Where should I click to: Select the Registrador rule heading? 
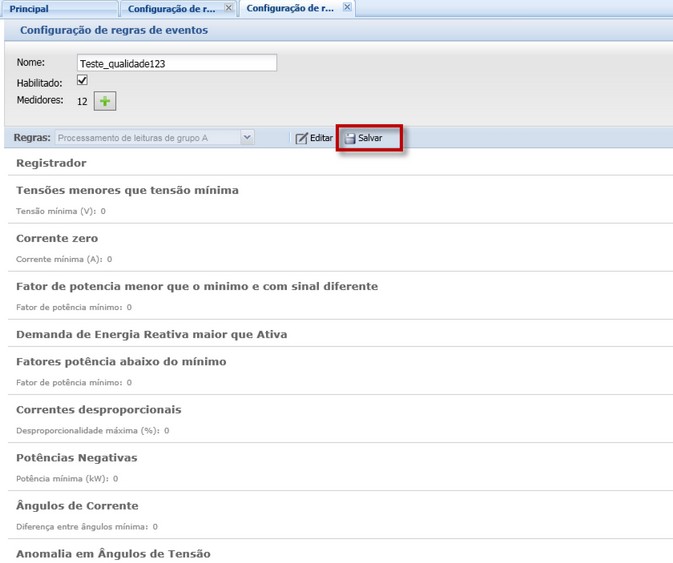52,163
